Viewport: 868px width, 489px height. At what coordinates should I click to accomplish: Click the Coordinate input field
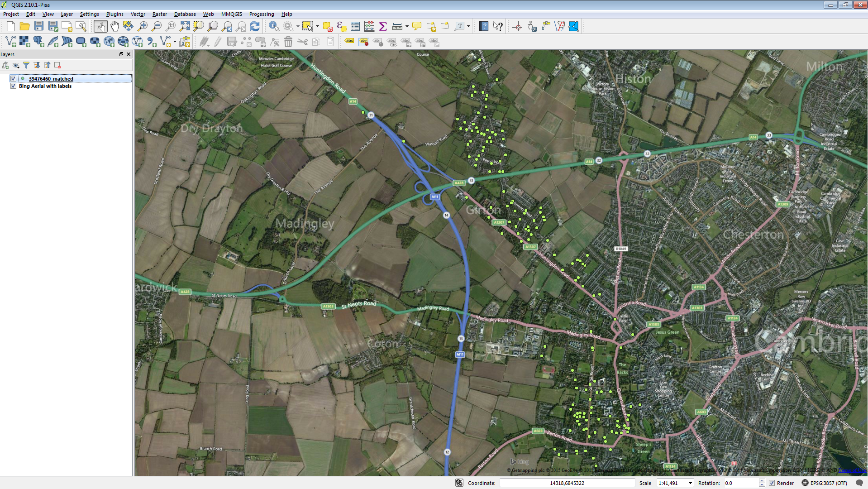(x=567, y=483)
